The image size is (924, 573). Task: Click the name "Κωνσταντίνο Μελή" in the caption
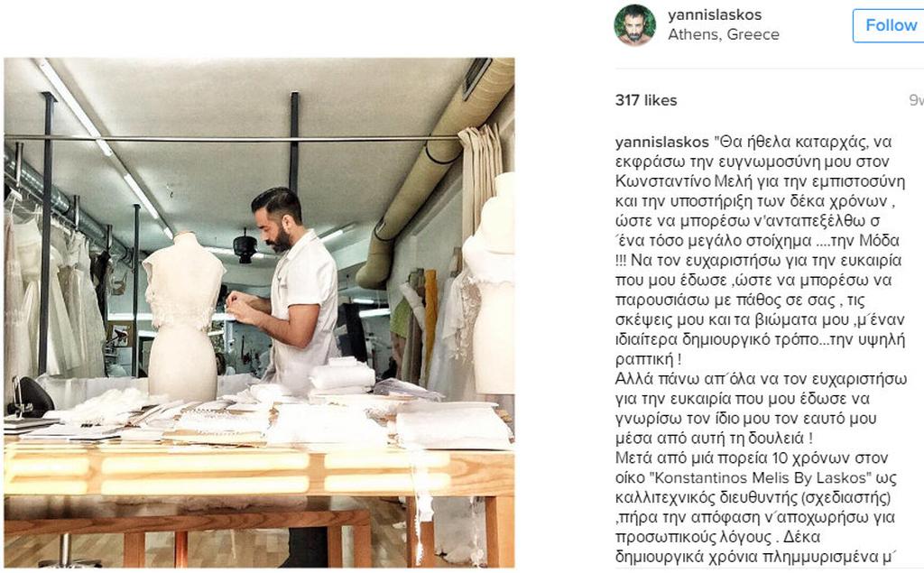pos(679,181)
